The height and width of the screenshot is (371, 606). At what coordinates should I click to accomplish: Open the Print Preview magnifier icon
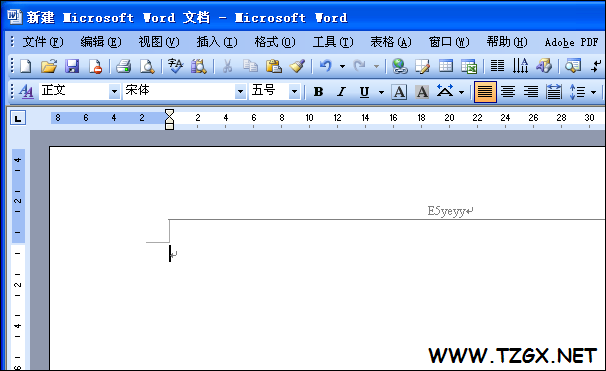tap(147, 66)
